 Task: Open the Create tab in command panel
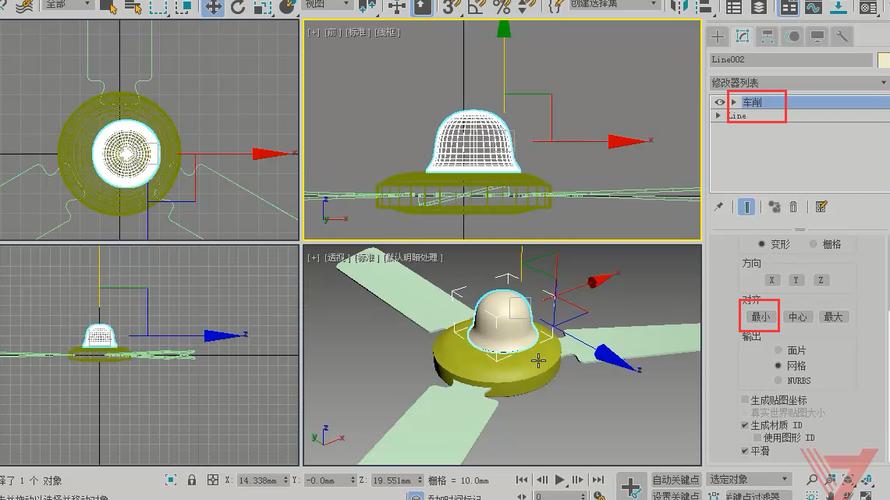pyautogui.click(x=717, y=37)
